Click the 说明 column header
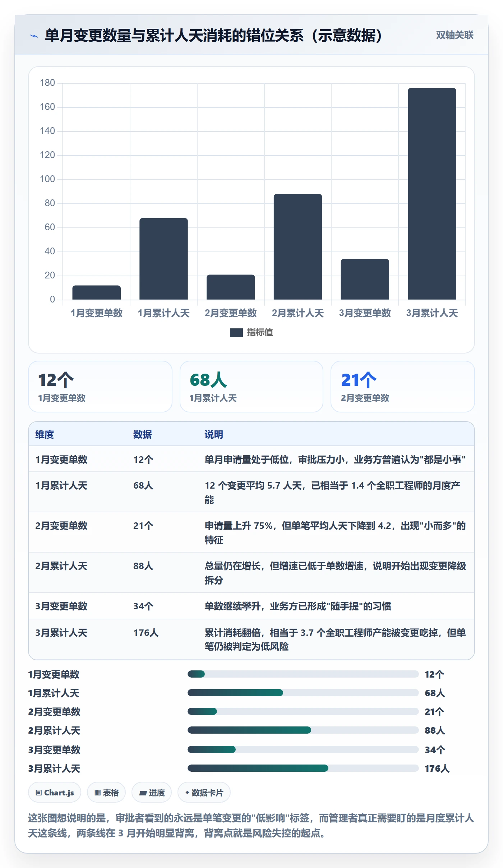This screenshot has width=503, height=868. click(214, 434)
